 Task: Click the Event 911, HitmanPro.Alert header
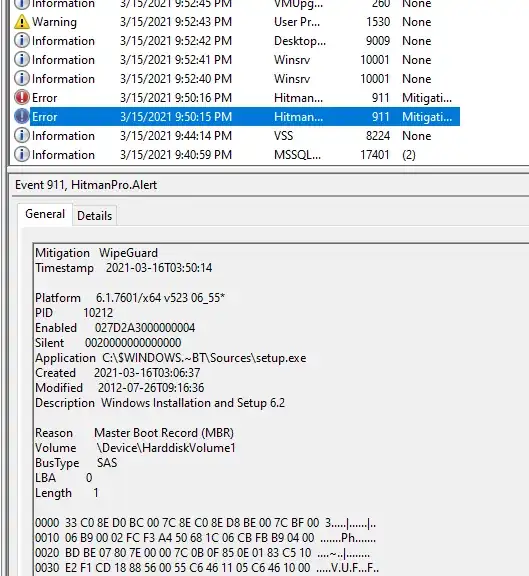coord(86,185)
